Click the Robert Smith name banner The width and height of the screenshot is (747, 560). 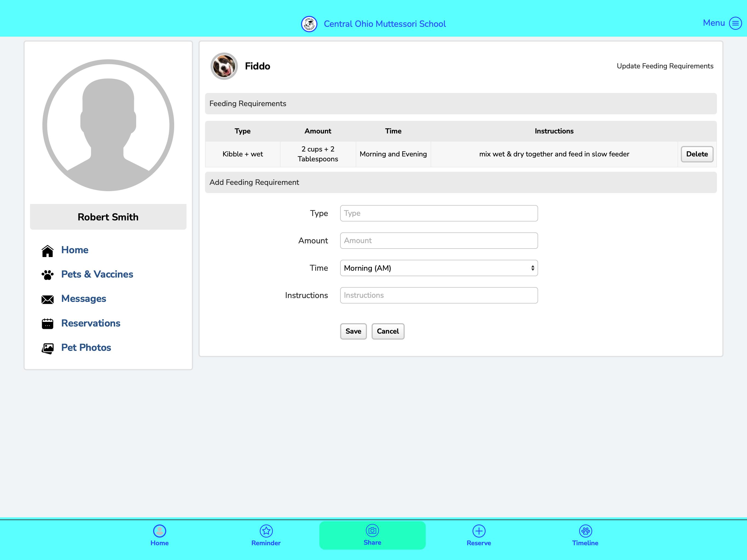[108, 217]
